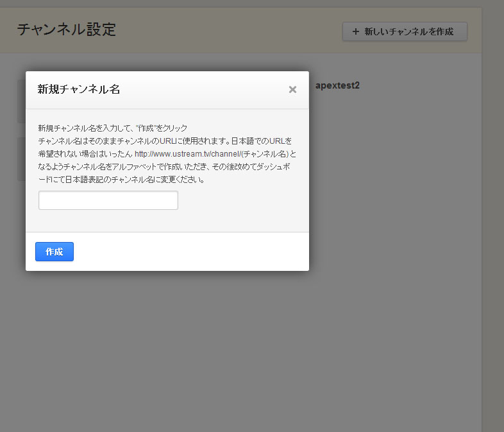This screenshot has height=432, width=504.
Task: Click the first instruction line about entering a name
Action: point(113,128)
